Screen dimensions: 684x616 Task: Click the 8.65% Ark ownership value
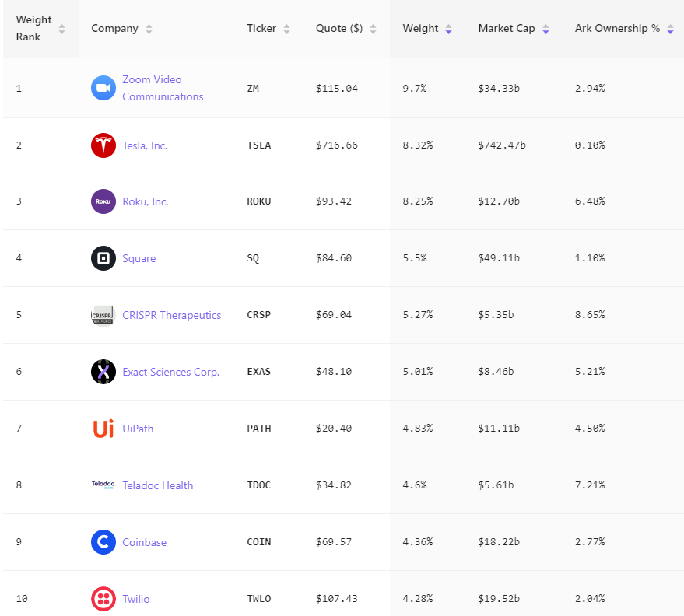tap(590, 315)
